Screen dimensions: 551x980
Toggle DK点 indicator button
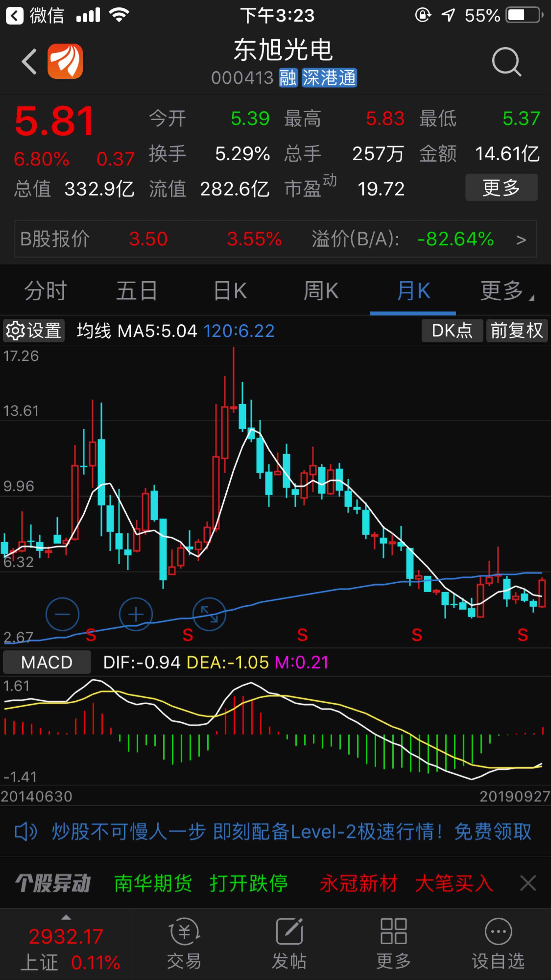pos(452,331)
